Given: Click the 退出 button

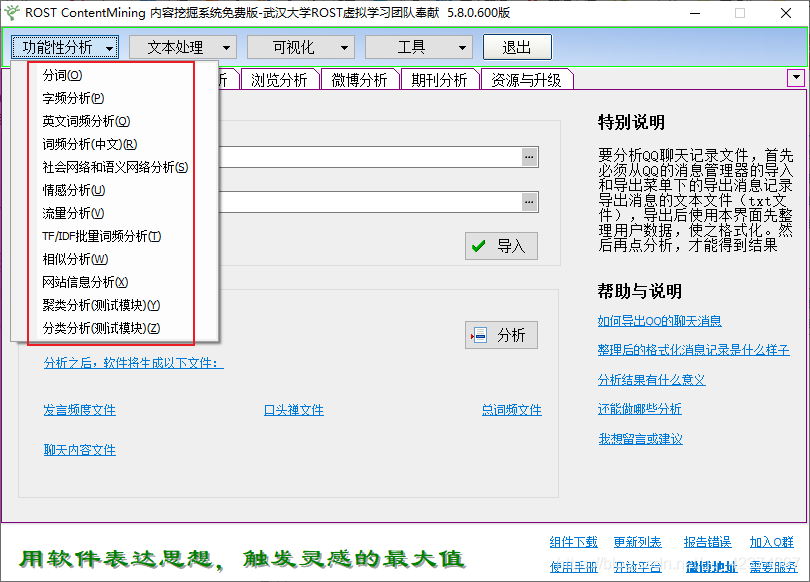Looking at the screenshot, I should 517,48.
